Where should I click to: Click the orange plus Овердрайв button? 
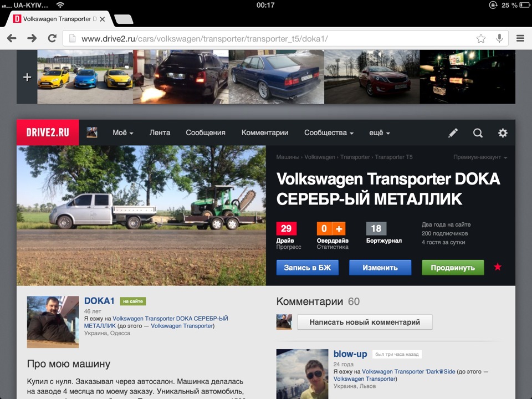[x=339, y=228]
